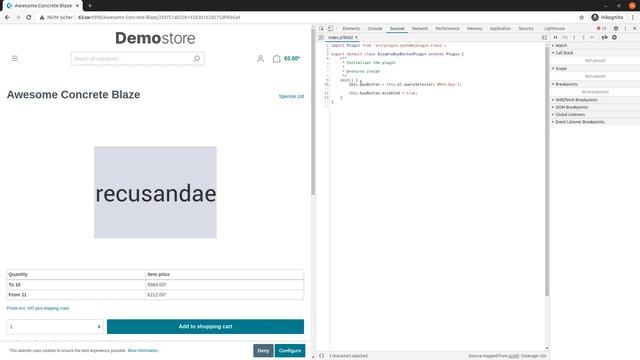The image size is (640, 360).
Task: Toggle pause on exceptions
Action: 614,37
